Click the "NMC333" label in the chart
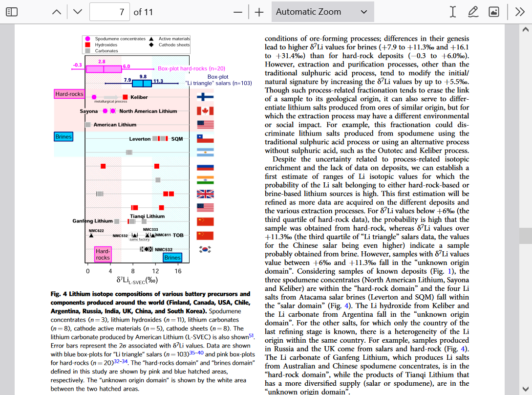 [150, 230]
